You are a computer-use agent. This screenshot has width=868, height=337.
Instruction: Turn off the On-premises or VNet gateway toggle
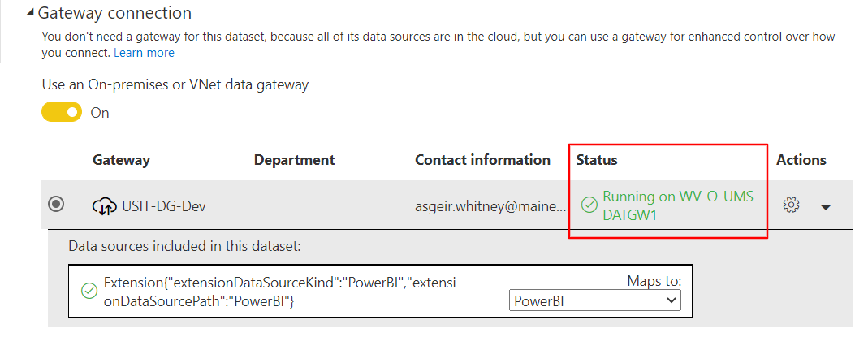(62, 112)
